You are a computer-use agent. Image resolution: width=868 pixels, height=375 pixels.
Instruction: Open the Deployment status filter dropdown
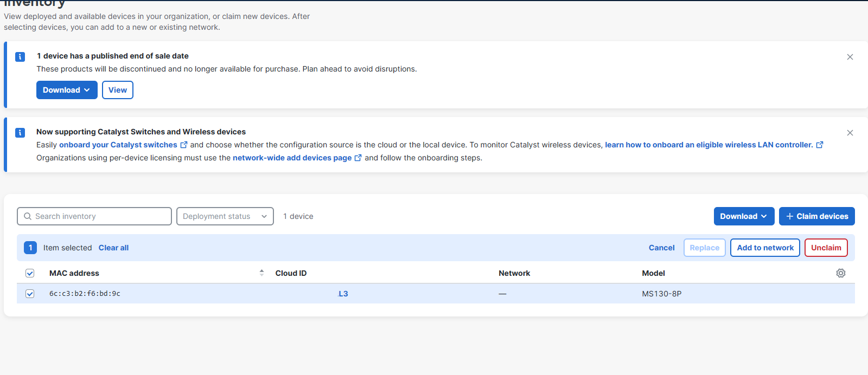[x=225, y=216]
